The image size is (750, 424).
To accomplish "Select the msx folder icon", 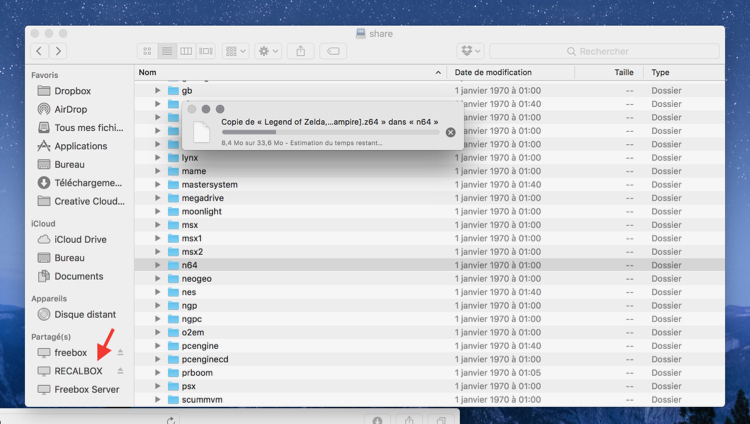I will [x=173, y=224].
